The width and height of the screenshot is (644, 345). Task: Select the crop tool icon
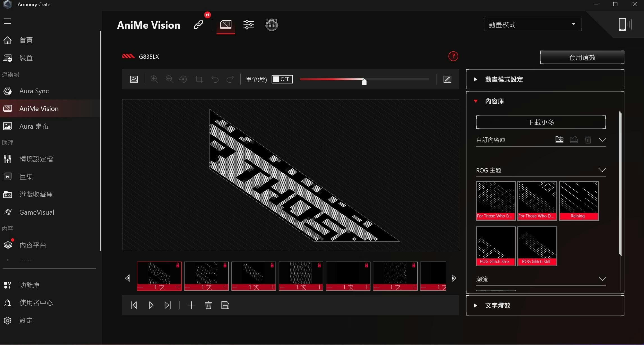[x=199, y=79]
